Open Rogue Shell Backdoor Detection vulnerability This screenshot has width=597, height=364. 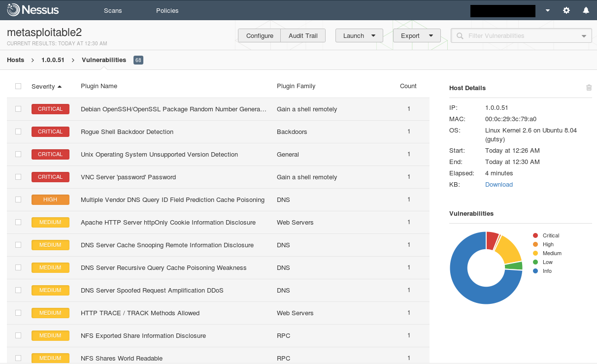(x=127, y=132)
